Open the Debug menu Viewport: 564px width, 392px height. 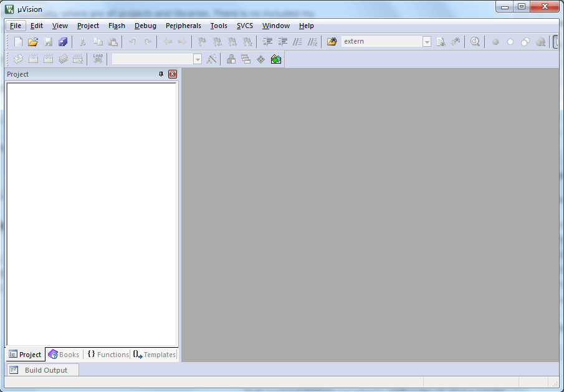(145, 26)
